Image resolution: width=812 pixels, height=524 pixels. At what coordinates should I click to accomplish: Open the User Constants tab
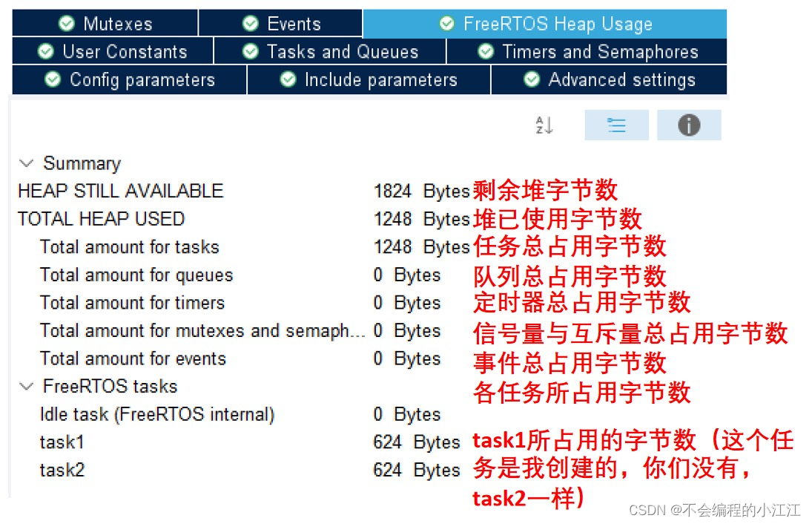click(113, 51)
